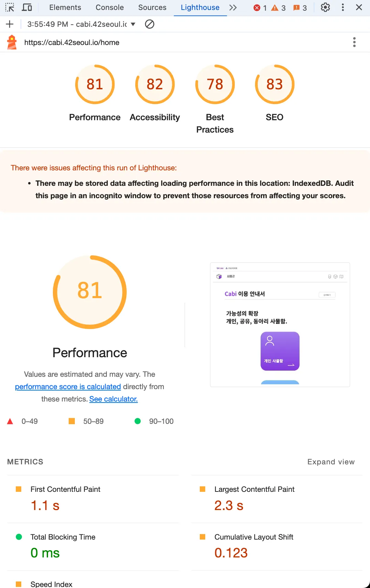Screen dimensions: 370x588
Task: Show more DevTools tabs via double chevron
Action: [x=233, y=8]
